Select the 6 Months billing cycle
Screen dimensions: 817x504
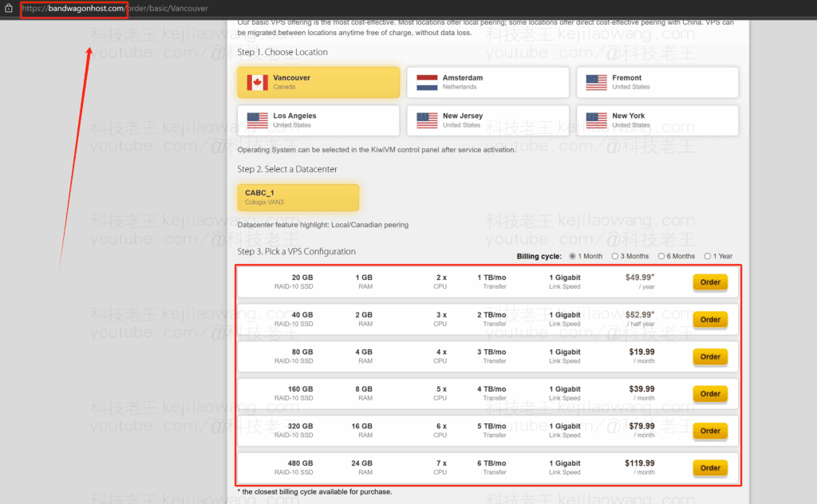tap(661, 256)
